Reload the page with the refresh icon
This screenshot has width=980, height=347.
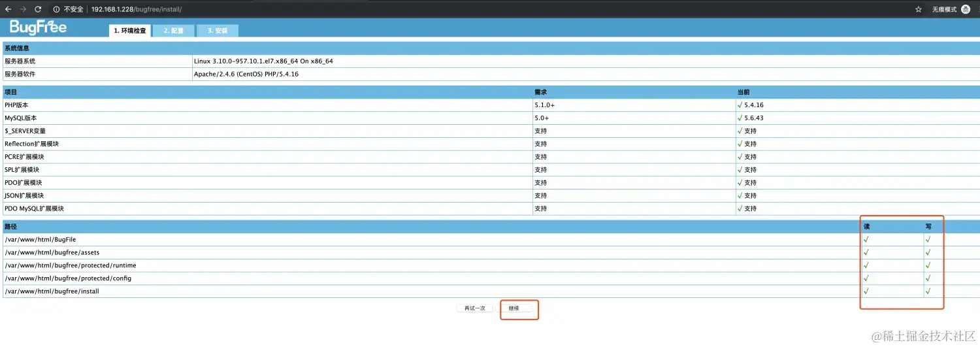coord(38,9)
